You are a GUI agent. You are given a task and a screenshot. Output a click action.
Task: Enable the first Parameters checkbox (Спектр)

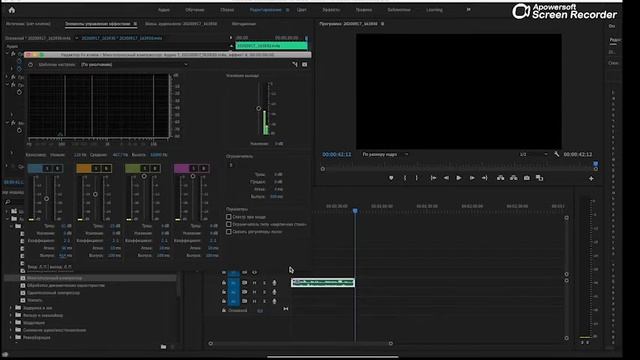229,217
